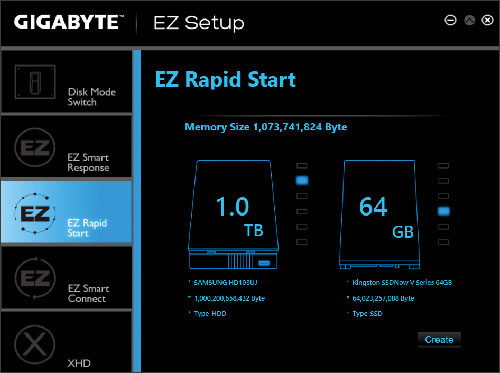Open the EZ Smart Connect icon
The image size is (500, 373).
(35, 278)
